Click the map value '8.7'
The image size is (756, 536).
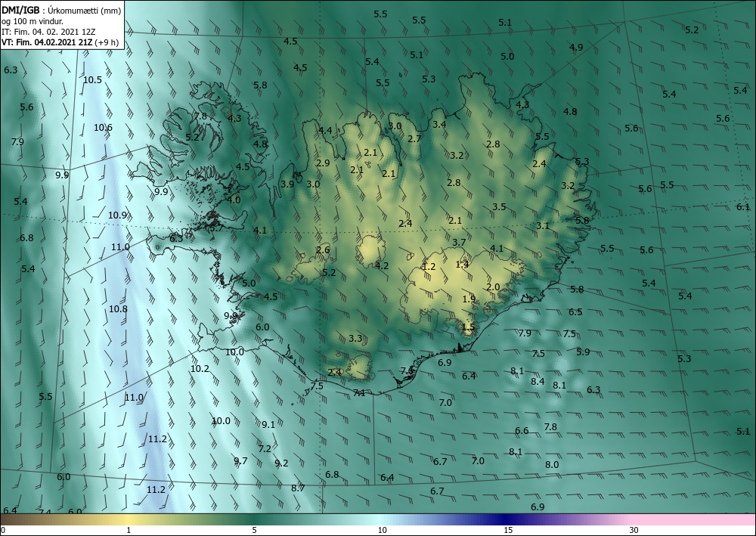point(298,488)
